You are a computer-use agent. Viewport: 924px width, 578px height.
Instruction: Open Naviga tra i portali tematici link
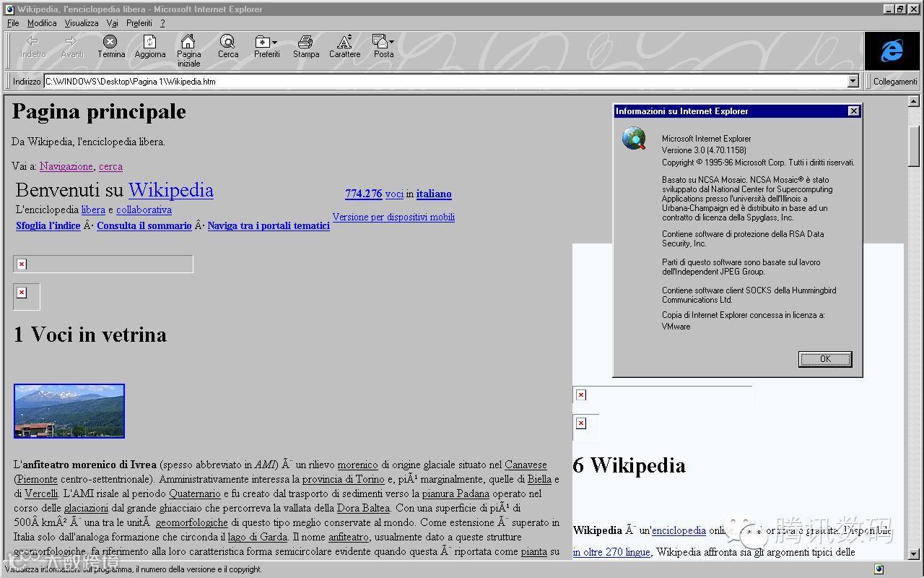coord(269,225)
